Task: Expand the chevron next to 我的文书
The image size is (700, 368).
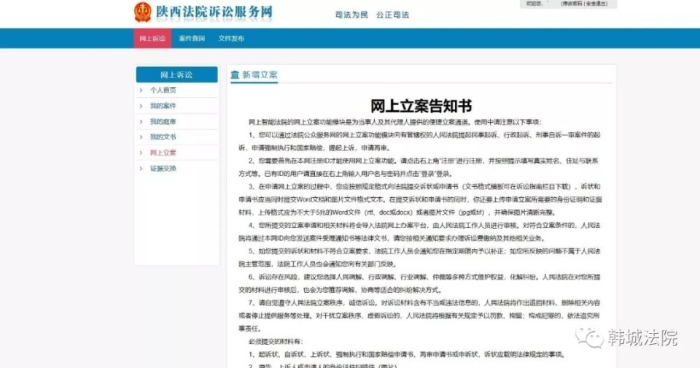Action: click(141, 137)
